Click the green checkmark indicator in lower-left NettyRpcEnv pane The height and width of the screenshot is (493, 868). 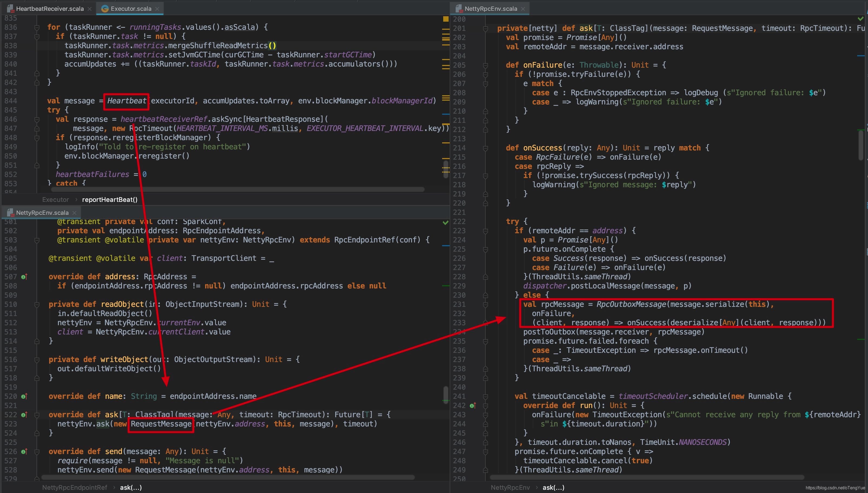(x=446, y=222)
